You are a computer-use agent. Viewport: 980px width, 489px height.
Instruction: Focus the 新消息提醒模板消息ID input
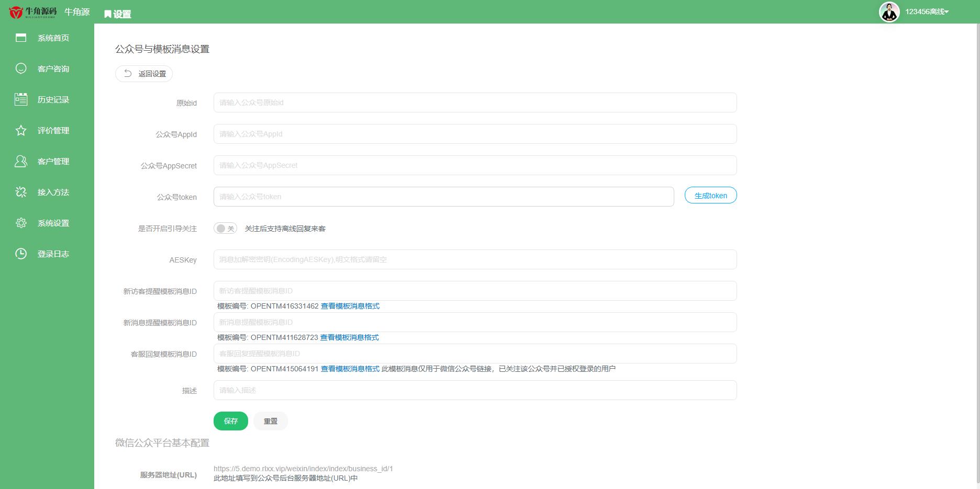(475, 322)
